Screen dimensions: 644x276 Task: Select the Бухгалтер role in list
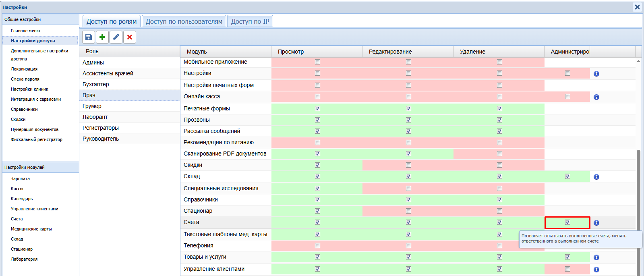click(96, 84)
